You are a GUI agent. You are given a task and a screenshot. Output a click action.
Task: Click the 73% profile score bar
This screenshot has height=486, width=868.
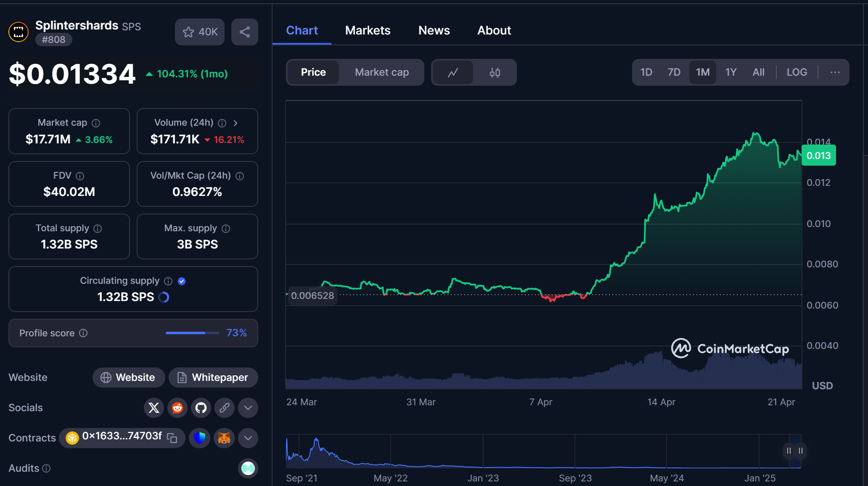click(193, 333)
